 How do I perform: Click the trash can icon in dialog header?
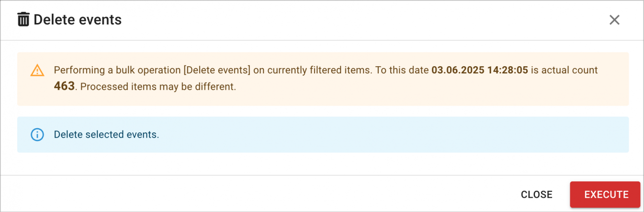coord(23,20)
